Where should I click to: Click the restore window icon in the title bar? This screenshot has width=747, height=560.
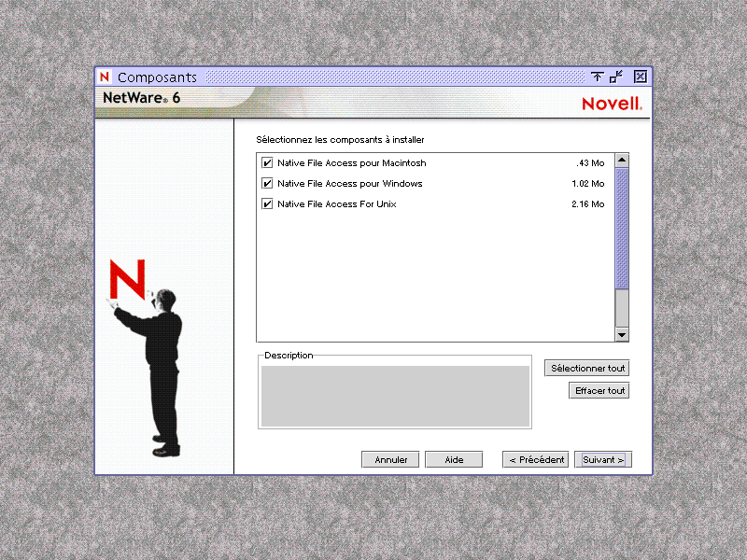[613, 77]
